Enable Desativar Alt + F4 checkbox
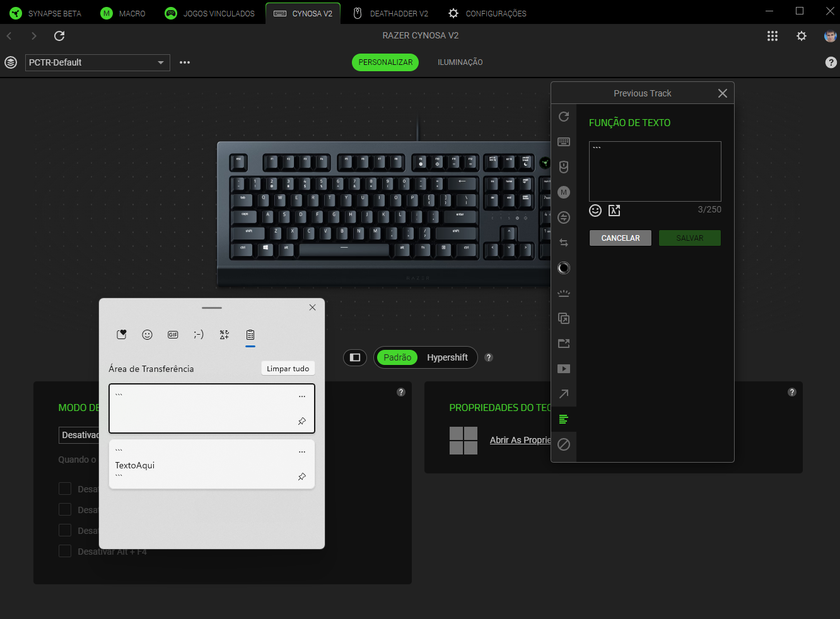840x619 pixels. coord(65,551)
